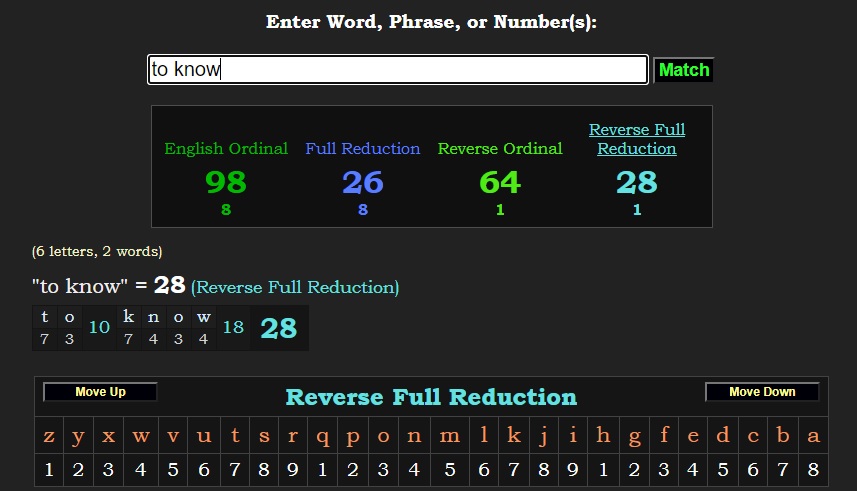Click letter p in the cipher chart
Screen dimensions: 857x491
click(353, 437)
